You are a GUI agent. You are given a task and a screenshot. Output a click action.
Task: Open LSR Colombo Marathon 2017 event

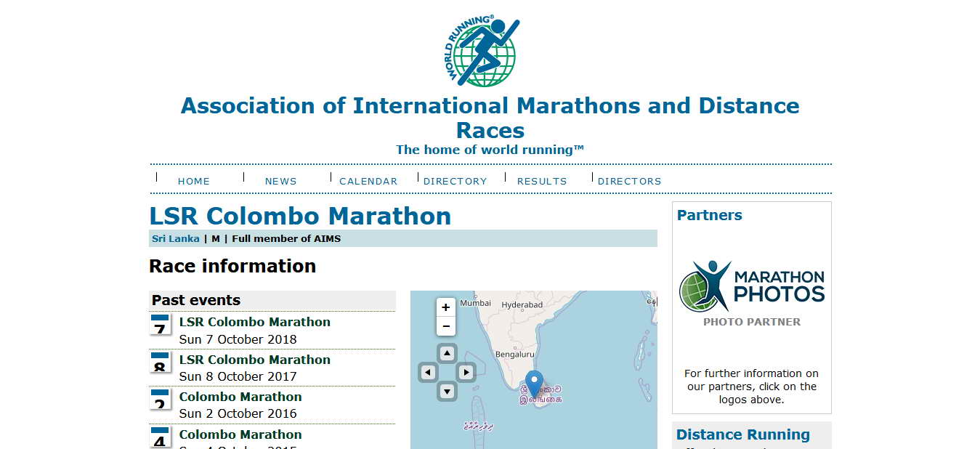click(x=255, y=360)
